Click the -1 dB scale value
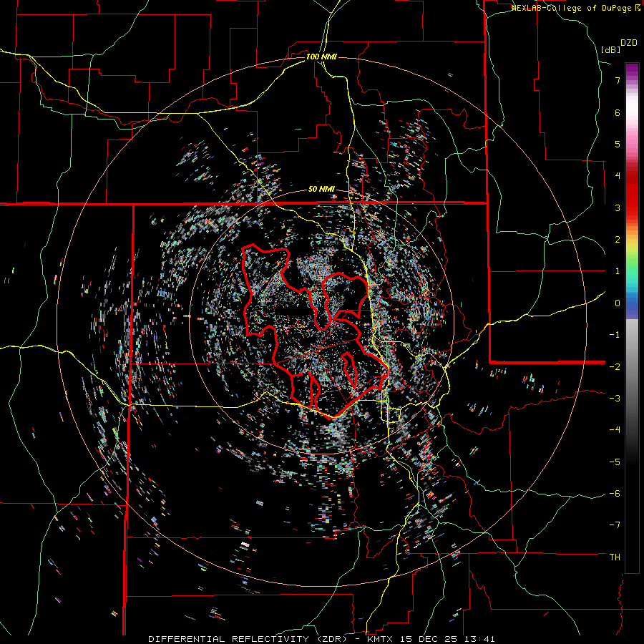The width and height of the screenshot is (644, 644). (x=615, y=335)
